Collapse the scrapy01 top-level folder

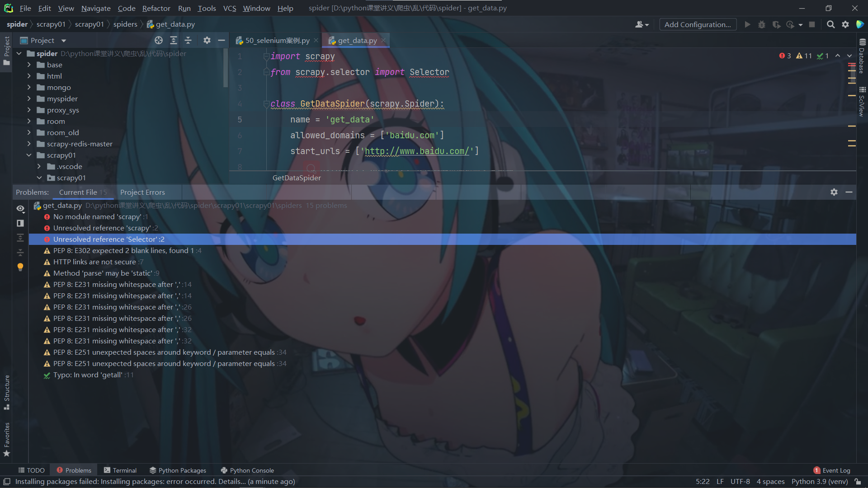(29, 155)
